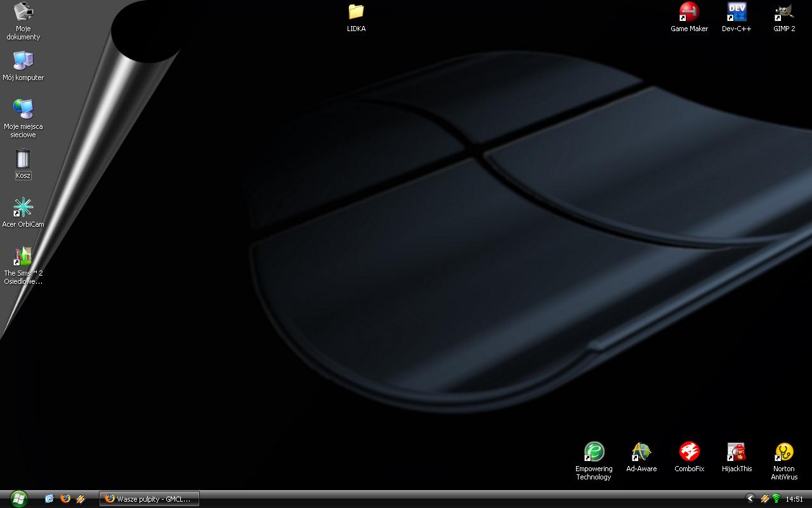Click the taskbar clock showing 14:51

point(794,499)
